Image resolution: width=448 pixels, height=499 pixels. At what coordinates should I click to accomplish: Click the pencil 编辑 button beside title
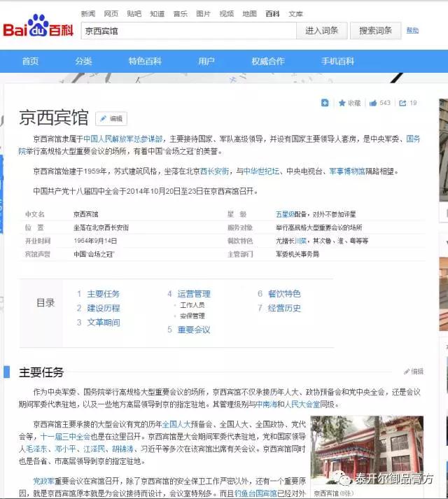[111, 119]
